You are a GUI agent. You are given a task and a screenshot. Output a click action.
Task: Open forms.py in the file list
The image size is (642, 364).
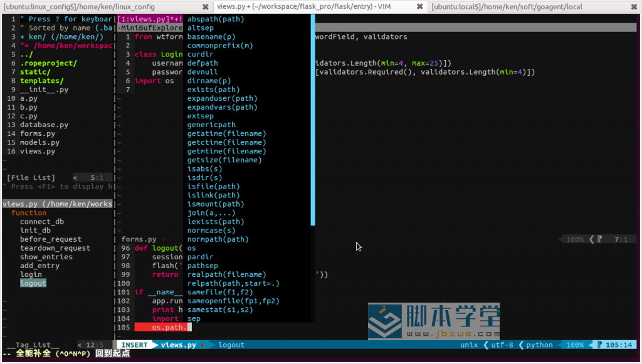coord(37,133)
